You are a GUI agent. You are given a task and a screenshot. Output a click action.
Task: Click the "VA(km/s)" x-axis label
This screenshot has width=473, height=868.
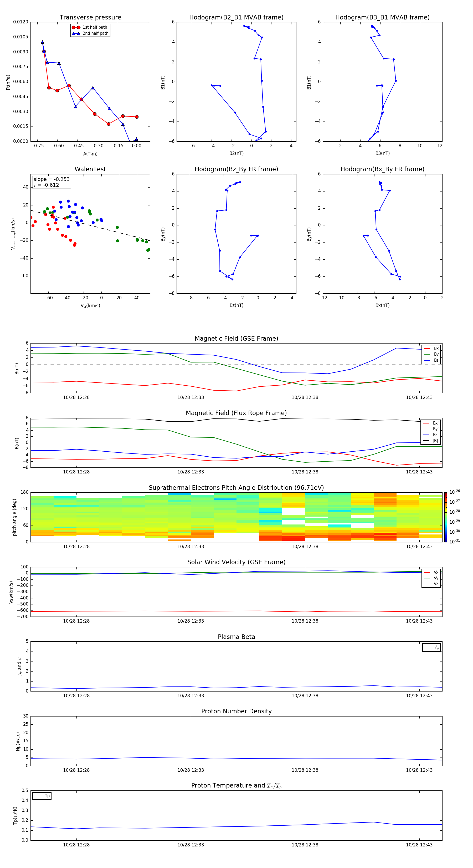point(90,306)
